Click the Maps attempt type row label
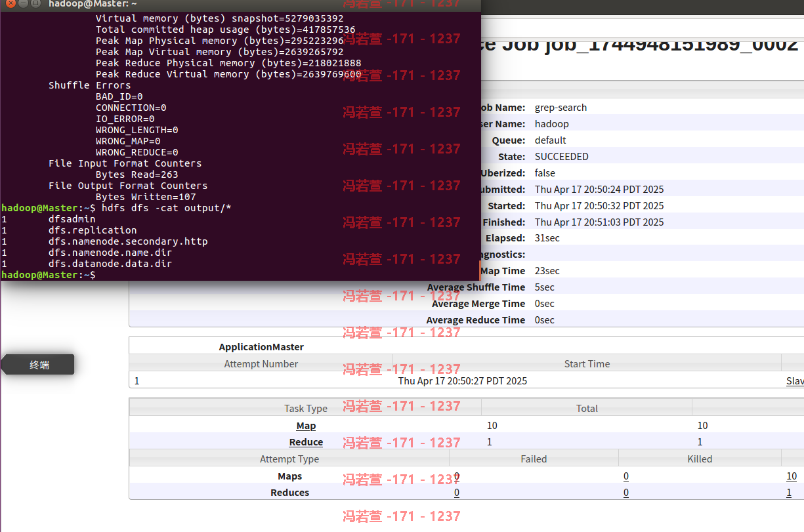804x532 pixels. click(x=289, y=476)
